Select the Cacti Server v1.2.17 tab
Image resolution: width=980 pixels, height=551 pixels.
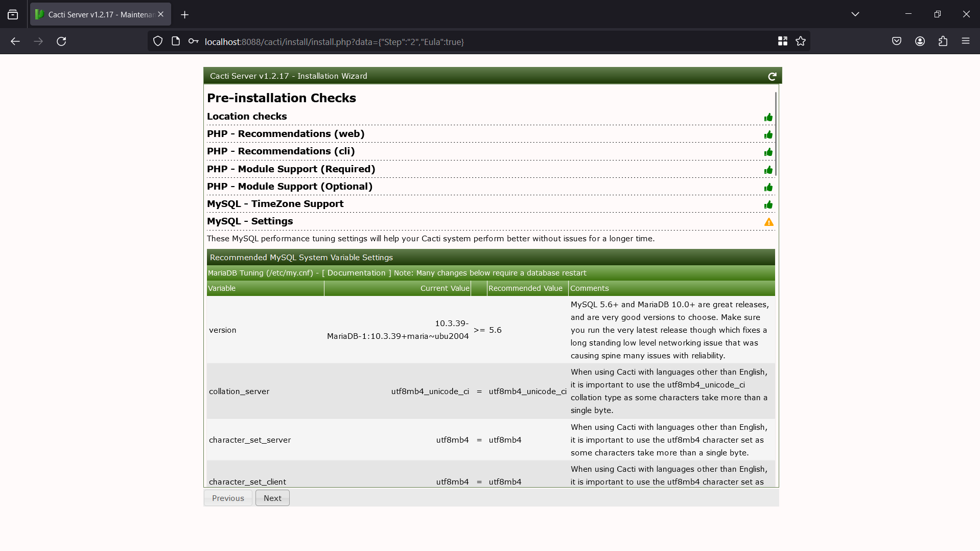point(101,14)
